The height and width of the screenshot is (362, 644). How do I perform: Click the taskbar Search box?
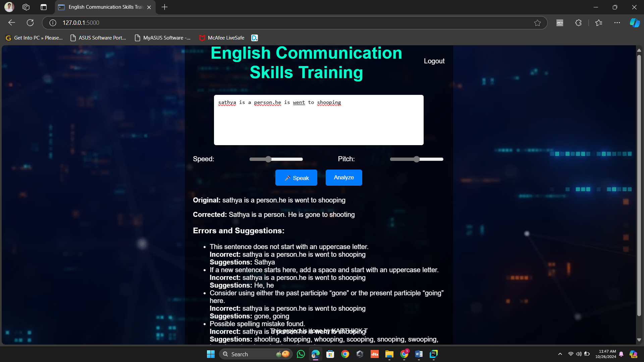tap(256, 354)
